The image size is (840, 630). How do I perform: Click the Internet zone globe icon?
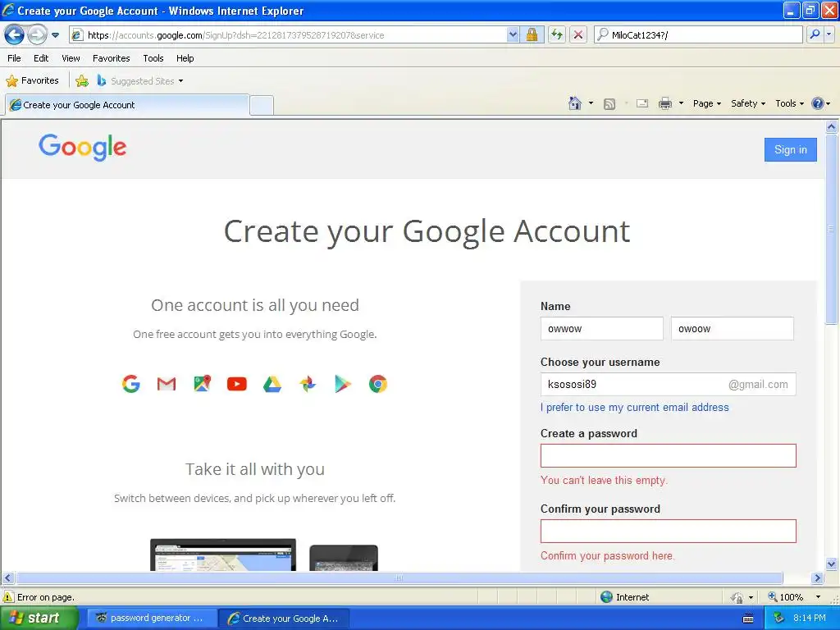[x=606, y=597]
